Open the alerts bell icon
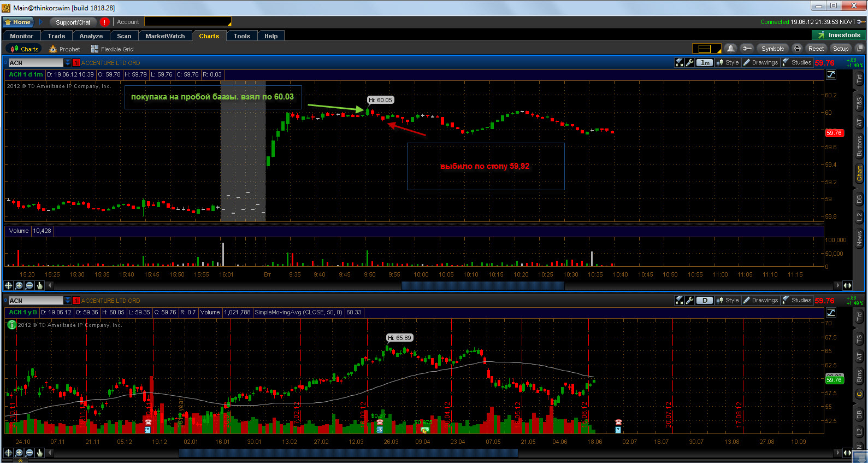This screenshot has width=868, height=463. pyautogui.click(x=731, y=49)
